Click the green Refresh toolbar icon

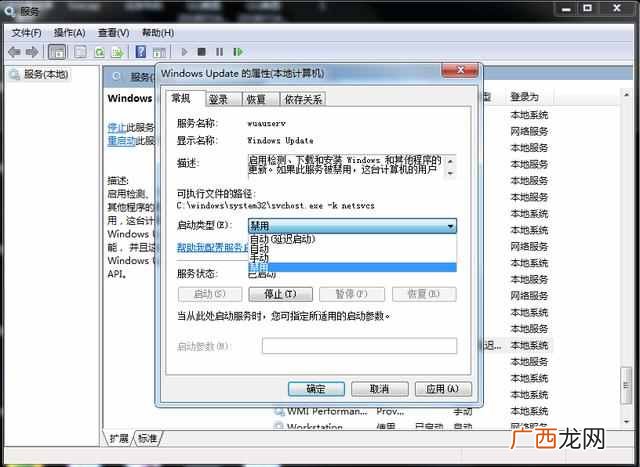100,52
